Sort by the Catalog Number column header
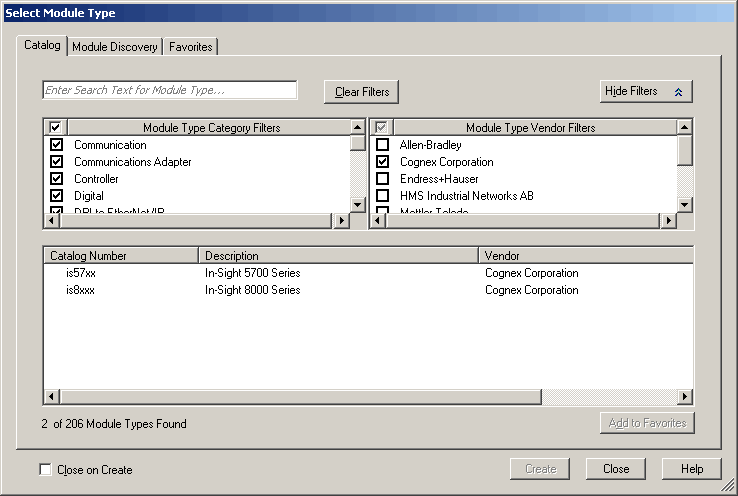The height and width of the screenshot is (496, 738). (120, 256)
